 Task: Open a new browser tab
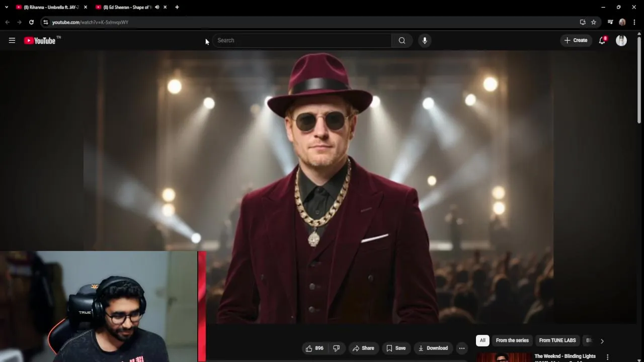(x=177, y=7)
